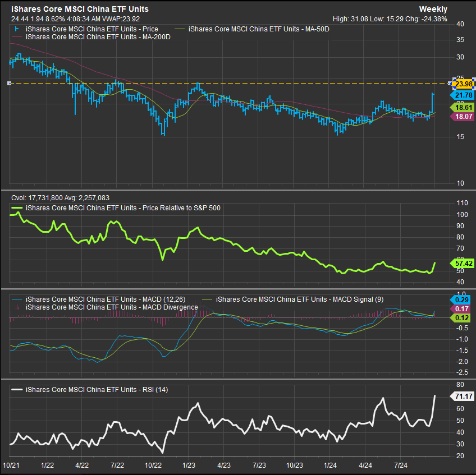The width and height of the screenshot is (476, 475).
Task: Click the 7/23 date axis label
Action: [259, 465]
